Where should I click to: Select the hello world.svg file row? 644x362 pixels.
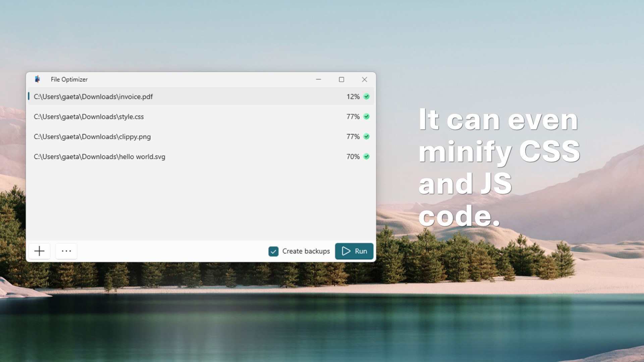pyautogui.click(x=201, y=157)
